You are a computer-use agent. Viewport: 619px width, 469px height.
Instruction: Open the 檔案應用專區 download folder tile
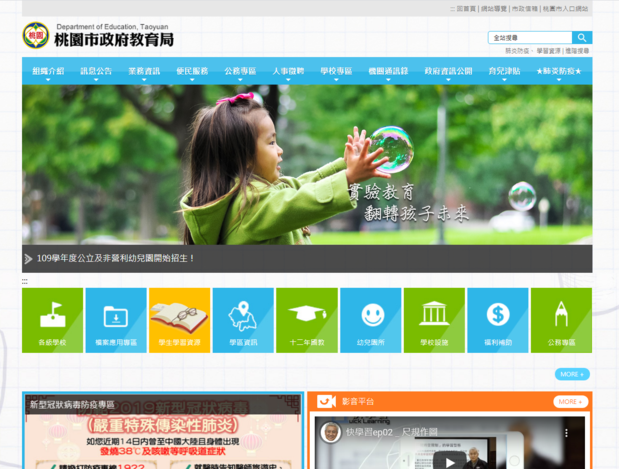pyautogui.click(x=116, y=320)
